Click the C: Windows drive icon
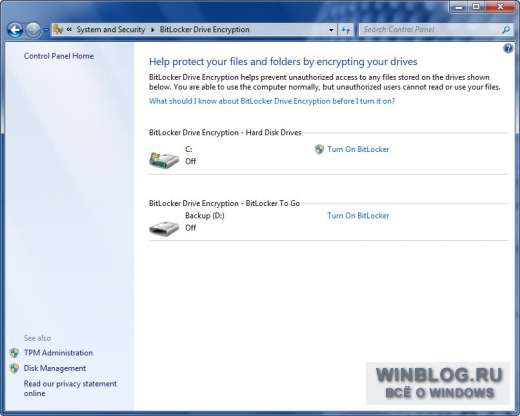This screenshot has height=416, width=520. [x=164, y=160]
